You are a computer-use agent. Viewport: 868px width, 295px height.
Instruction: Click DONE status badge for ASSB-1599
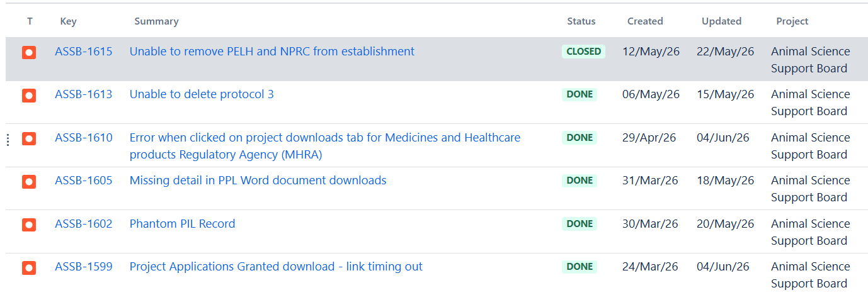click(580, 267)
